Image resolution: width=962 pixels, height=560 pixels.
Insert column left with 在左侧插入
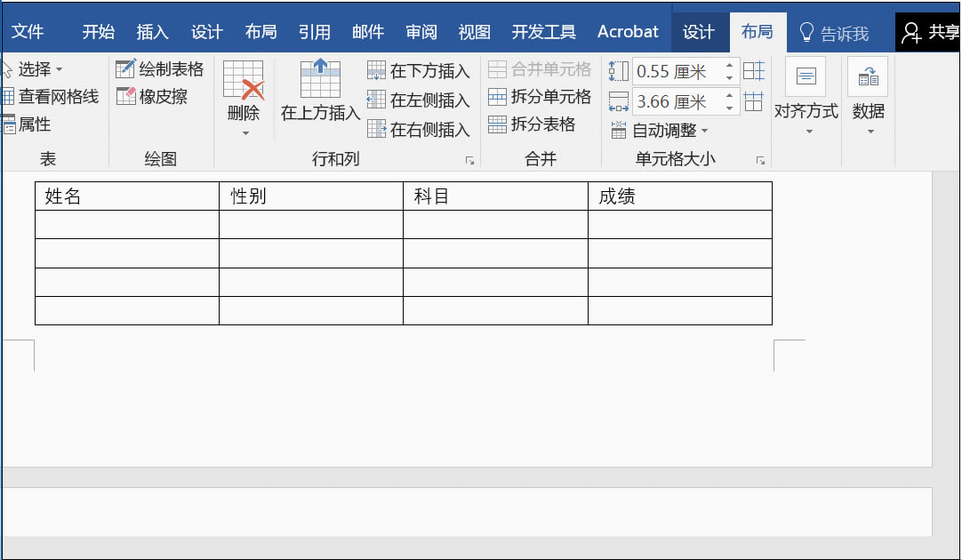[419, 100]
